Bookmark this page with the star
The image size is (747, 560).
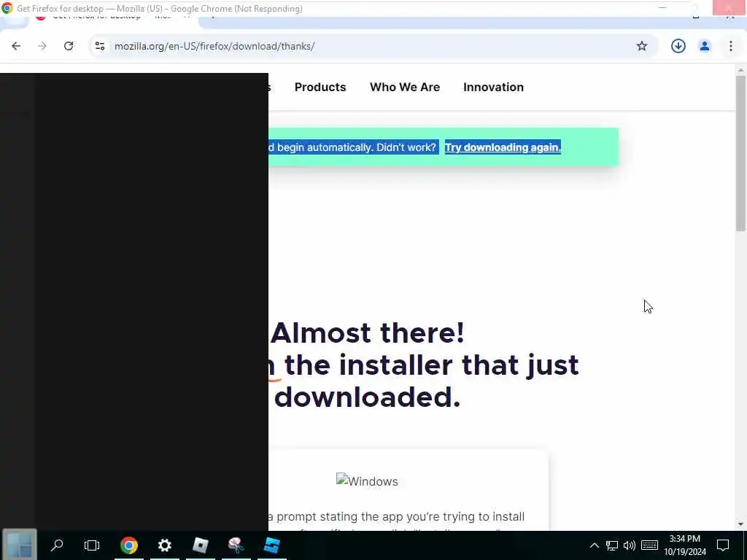coord(642,46)
